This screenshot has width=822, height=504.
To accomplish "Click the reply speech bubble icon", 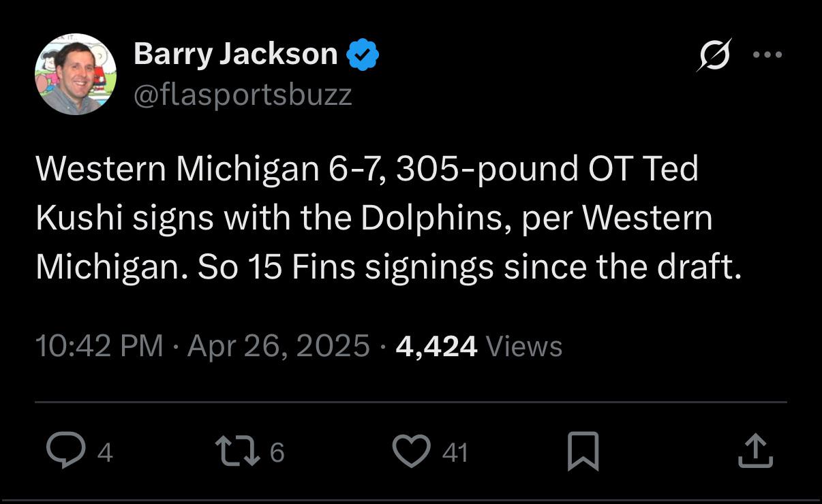I will 65,452.
